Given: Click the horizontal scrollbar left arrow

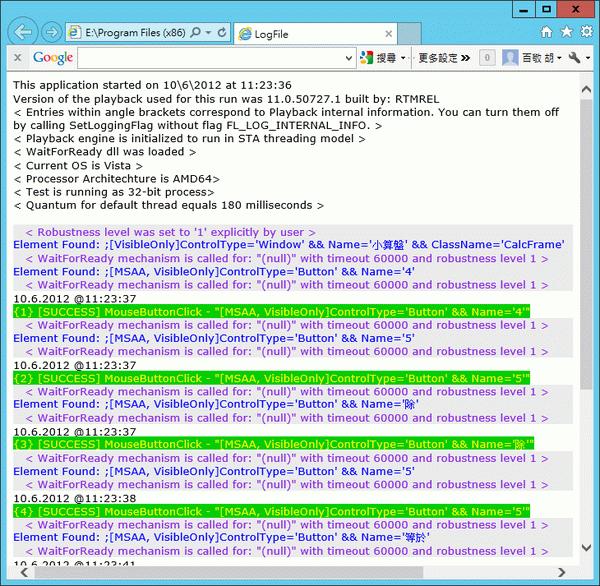Looking at the screenshot, I should [24, 572].
